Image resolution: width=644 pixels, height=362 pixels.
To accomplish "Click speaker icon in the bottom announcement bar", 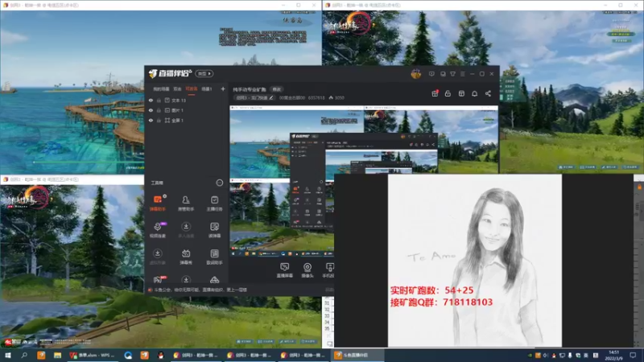I will pos(150,290).
